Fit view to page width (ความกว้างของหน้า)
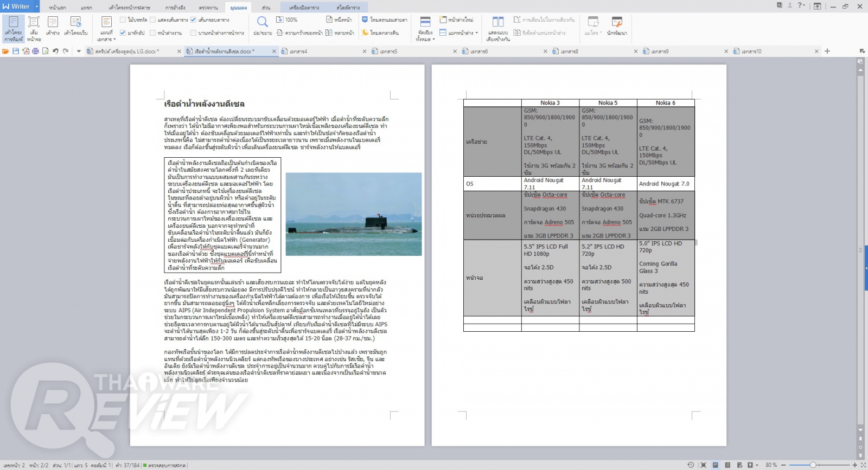868x470 pixels. click(x=299, y=33)
